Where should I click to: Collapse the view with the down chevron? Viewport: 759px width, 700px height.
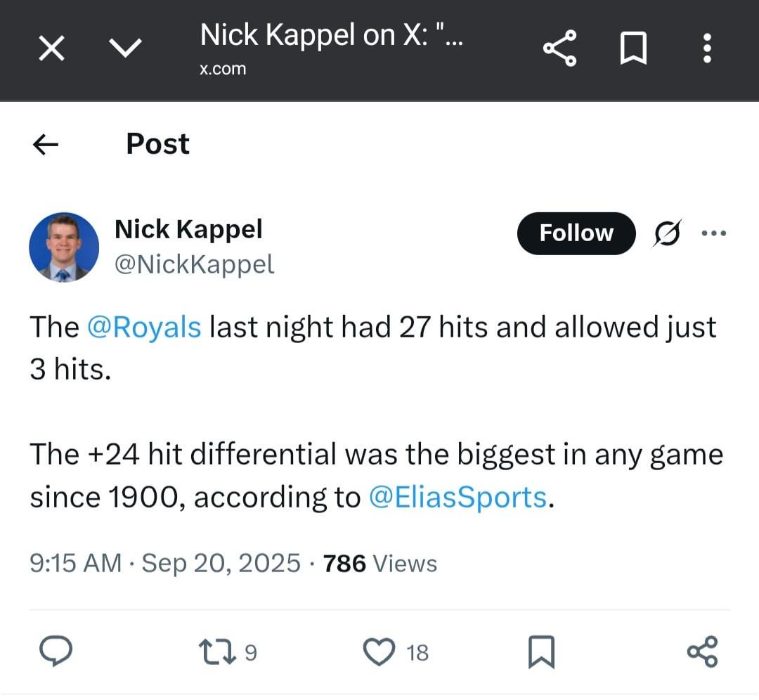coord(125,48)
